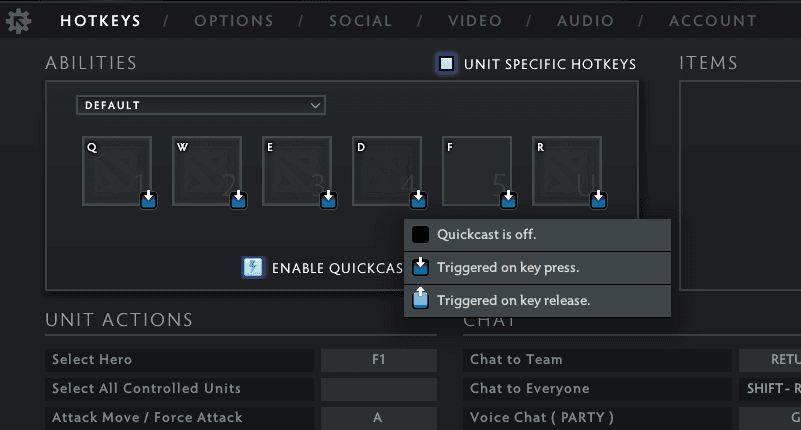Choose 'Quickcast is off' option
This screenshot has height=430, width=801.
(537, 235)
